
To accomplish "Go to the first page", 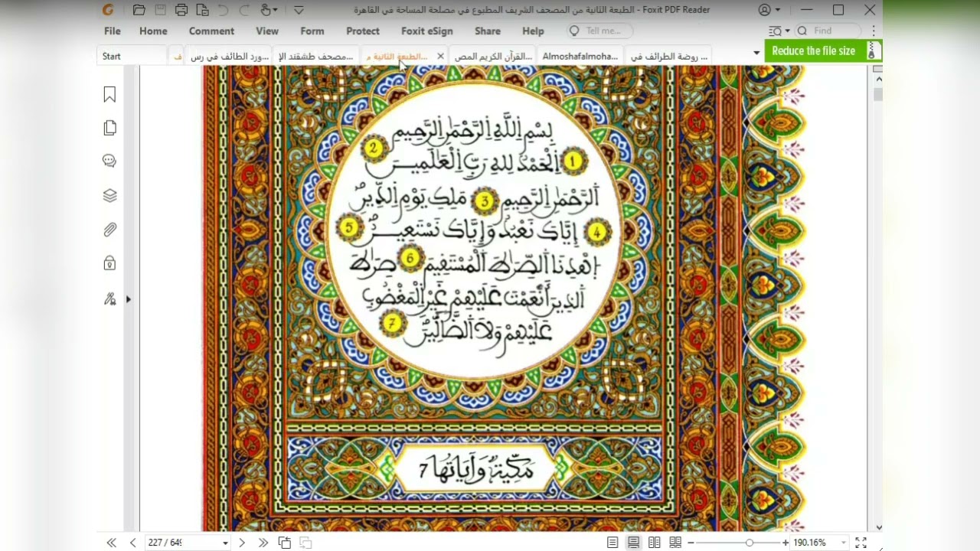I will point(112,543).
